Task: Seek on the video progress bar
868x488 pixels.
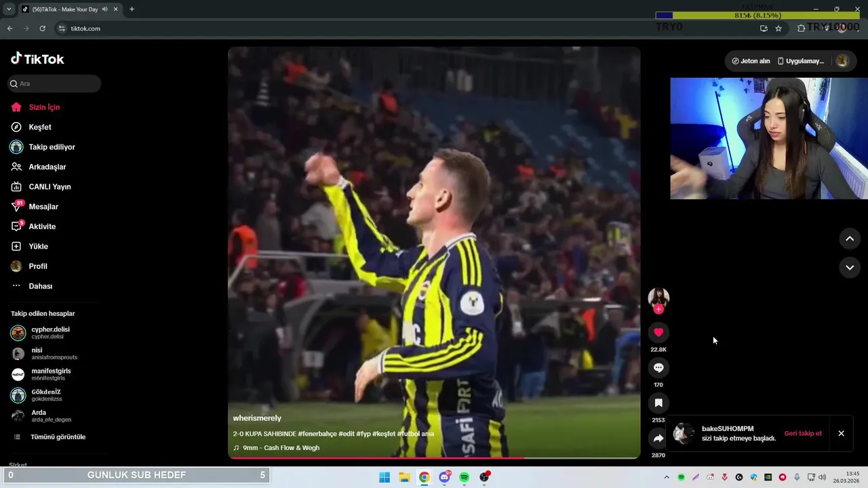Action: (434, 457)
